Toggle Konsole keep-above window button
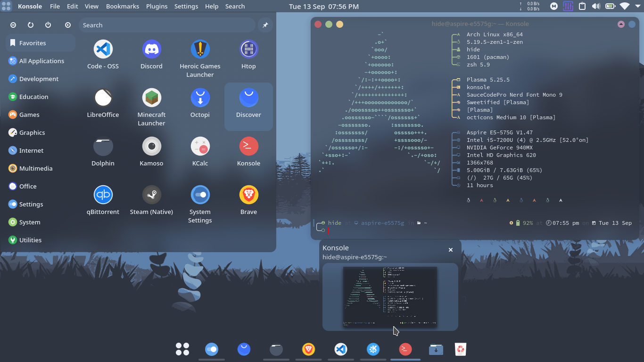This screenshot has height=362, width=644. [x=621, y=24]
